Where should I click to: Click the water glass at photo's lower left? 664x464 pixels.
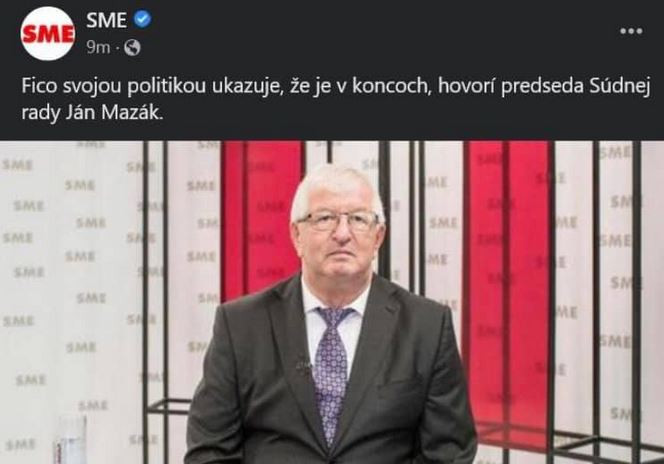point(71,439)
